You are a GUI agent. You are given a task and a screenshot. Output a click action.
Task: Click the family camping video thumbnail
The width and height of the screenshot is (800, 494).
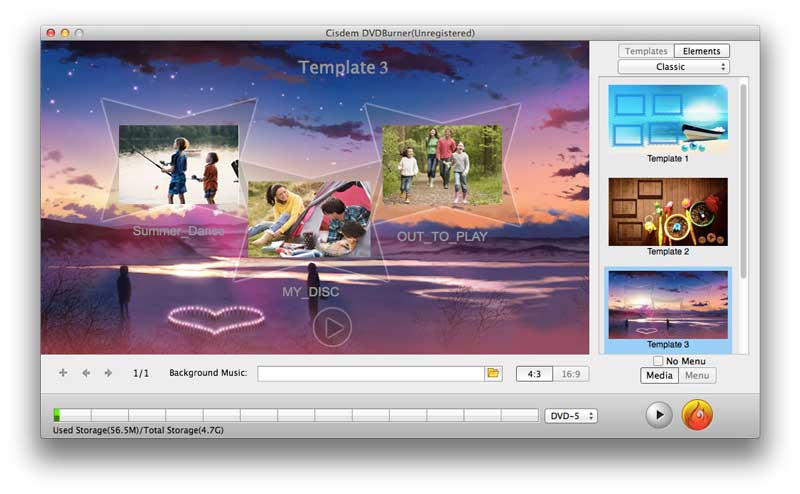click(x=309, y=218)
